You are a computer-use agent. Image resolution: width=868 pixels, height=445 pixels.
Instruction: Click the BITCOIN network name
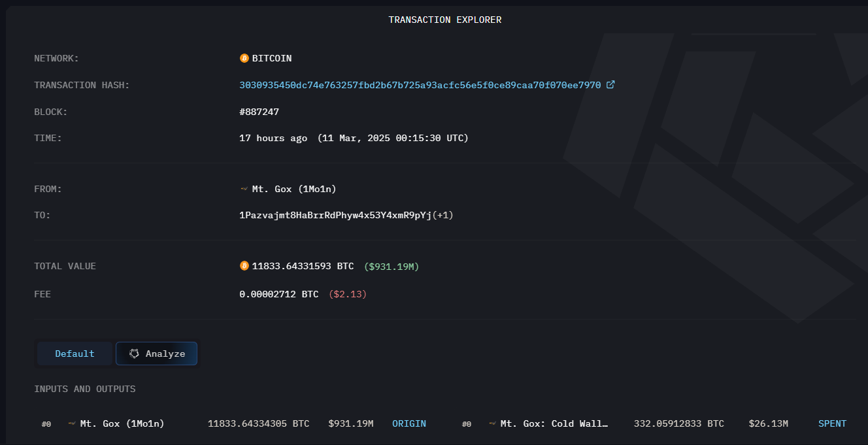[x=272, y=58]
